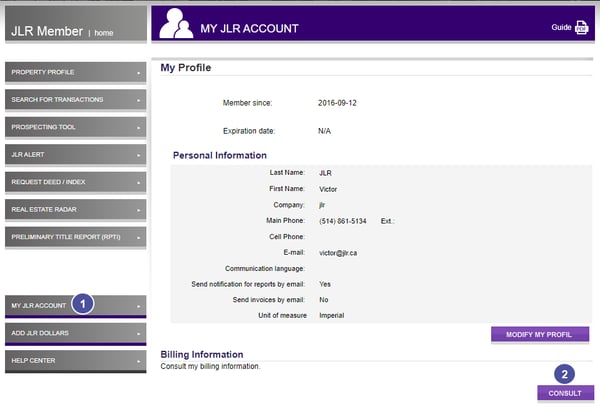Open the Search for Transactions menu

click(x=75, y=100)
